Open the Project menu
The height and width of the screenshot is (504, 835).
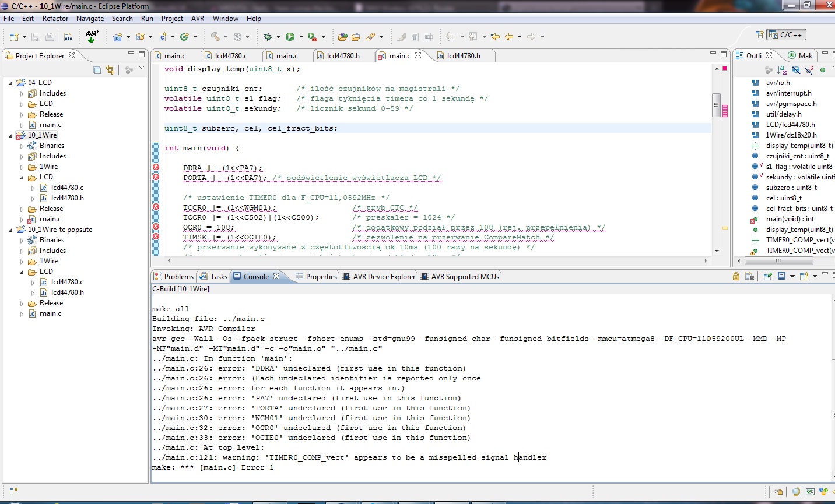tap(172, 19)
